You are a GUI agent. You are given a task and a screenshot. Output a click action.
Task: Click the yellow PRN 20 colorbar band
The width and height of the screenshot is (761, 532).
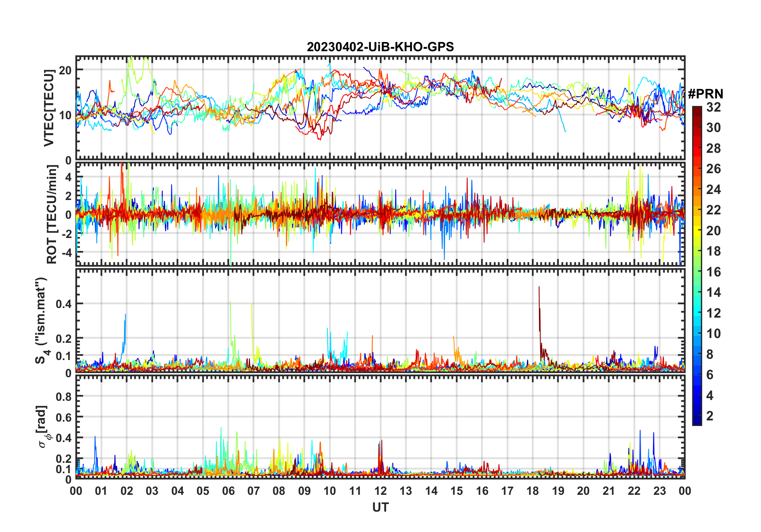tap(697, 231)
